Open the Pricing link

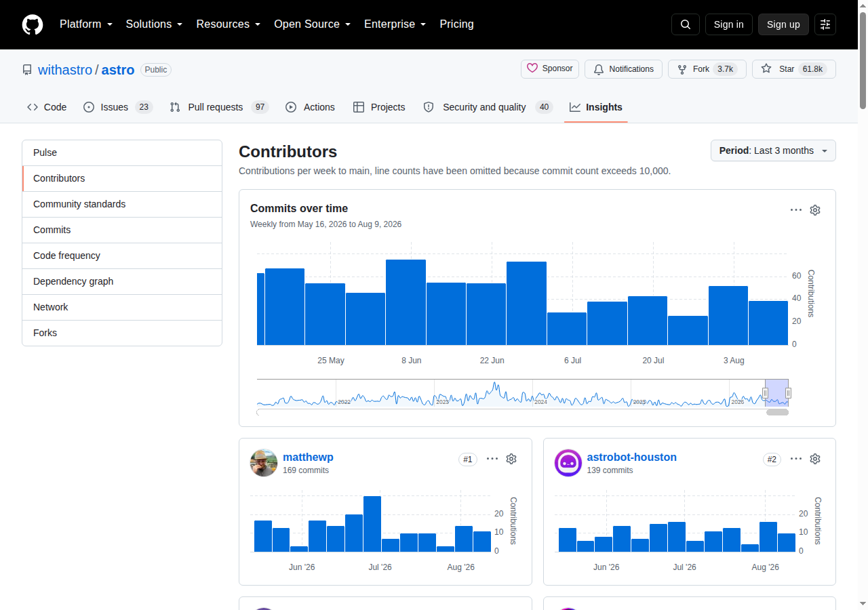pos(457,24)
